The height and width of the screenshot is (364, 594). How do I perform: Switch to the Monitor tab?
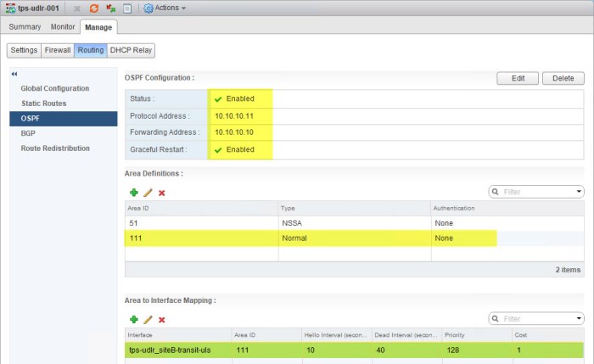(x=63, y=27)
